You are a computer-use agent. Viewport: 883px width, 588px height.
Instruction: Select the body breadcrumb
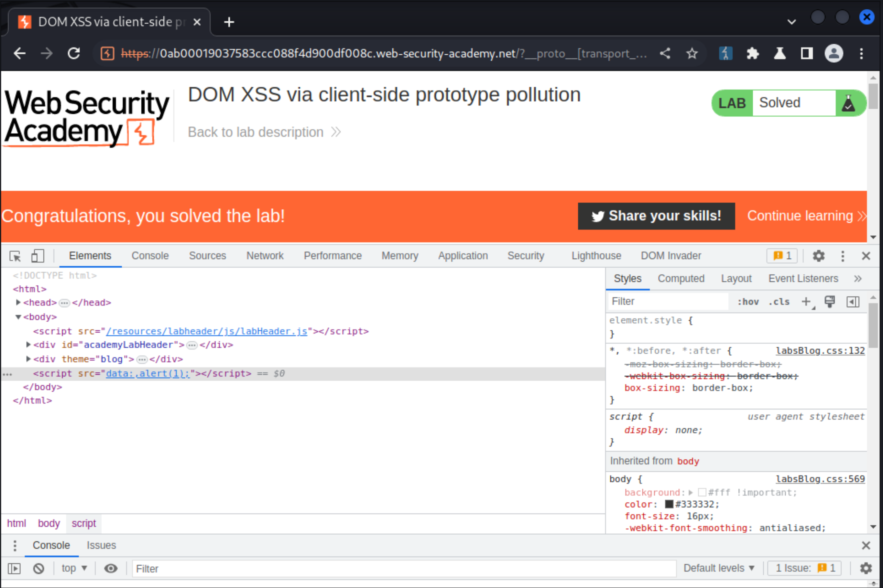click(49, 523)
